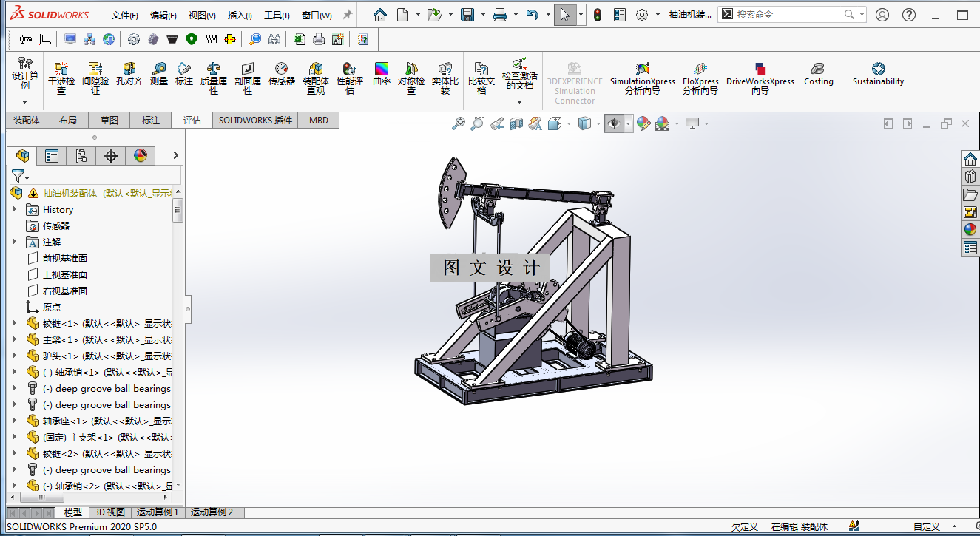Click into the 搜索命令 search field

click(x=788, y=14)
